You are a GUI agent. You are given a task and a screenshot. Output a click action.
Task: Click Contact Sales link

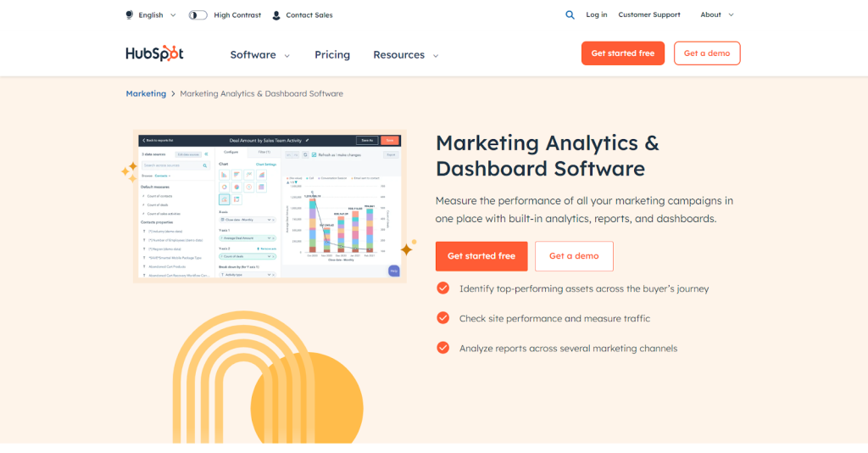(x=303, y=15)
